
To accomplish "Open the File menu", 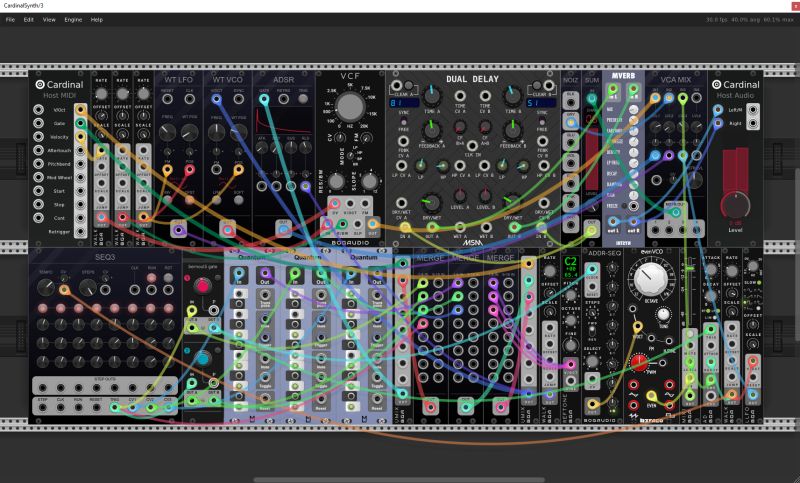I will 10,19.
